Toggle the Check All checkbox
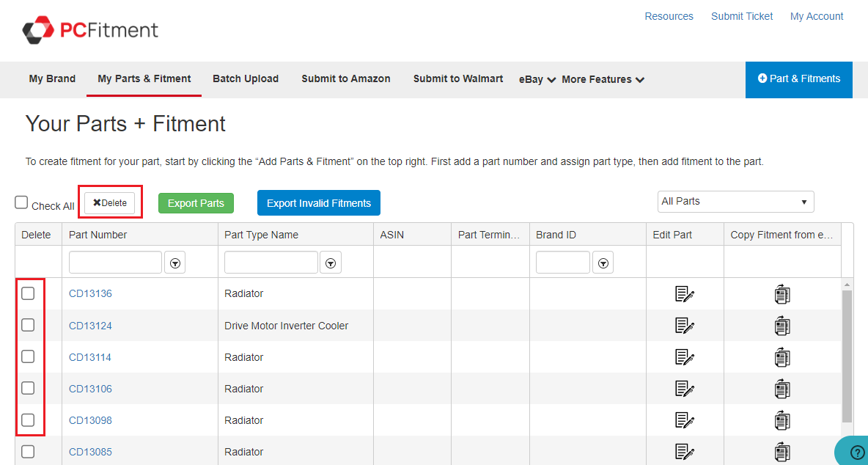 [22, 203]
